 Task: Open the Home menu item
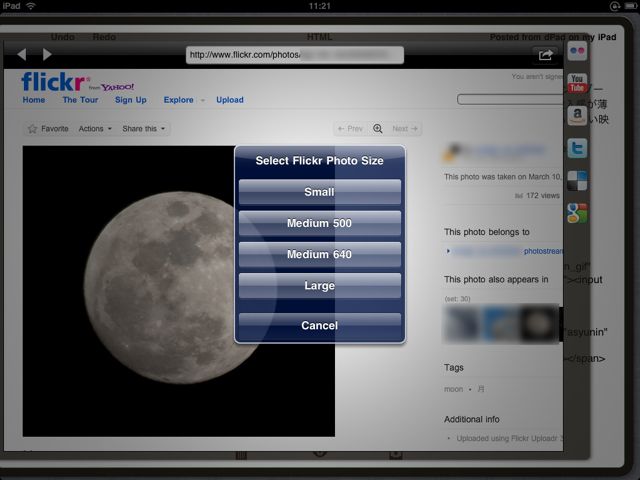pyautogui.click(x=34, y=100)
